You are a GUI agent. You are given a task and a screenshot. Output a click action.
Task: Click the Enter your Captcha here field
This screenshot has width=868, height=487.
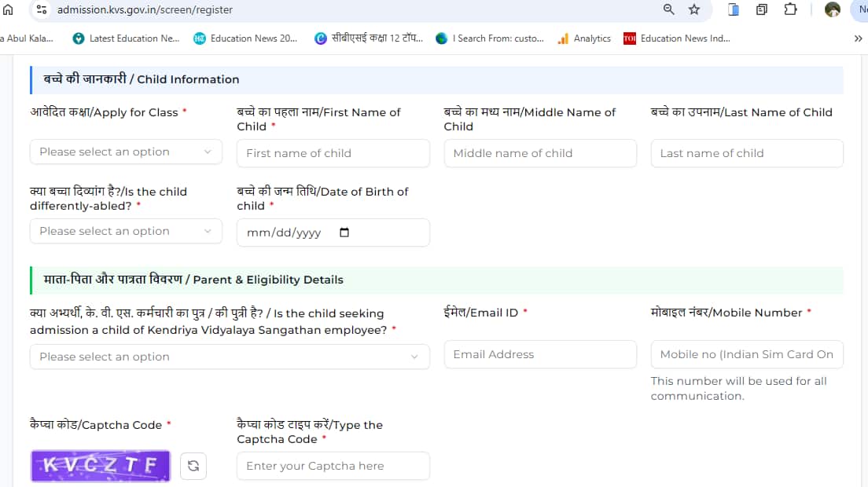[x=333, y=466]
